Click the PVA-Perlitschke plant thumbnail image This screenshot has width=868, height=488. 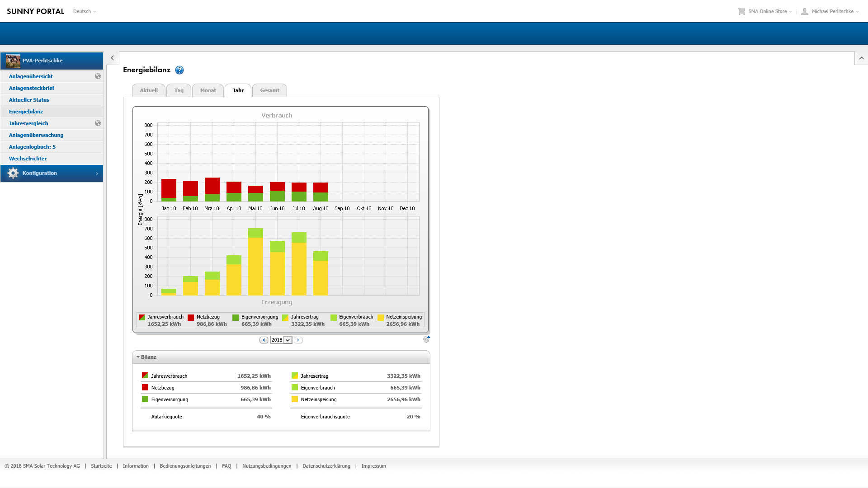(x=13, y=61)
